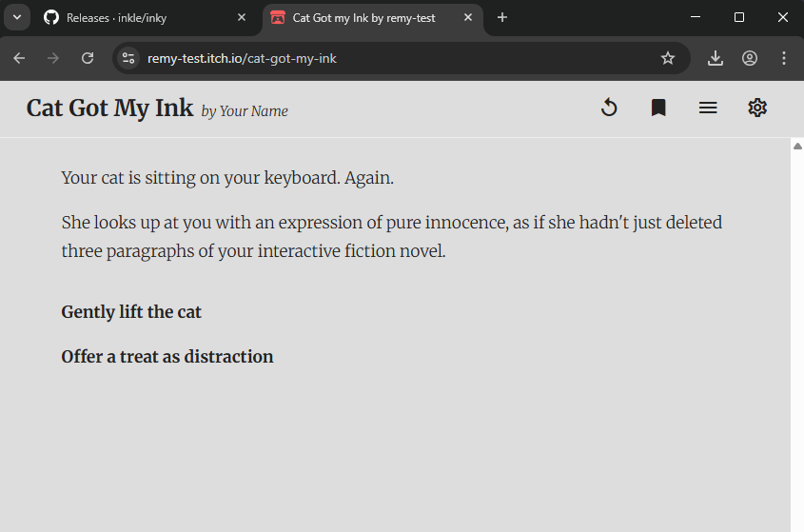Reload the page
Viewport: 804px width, 532px height.
(x=88, y=58)
